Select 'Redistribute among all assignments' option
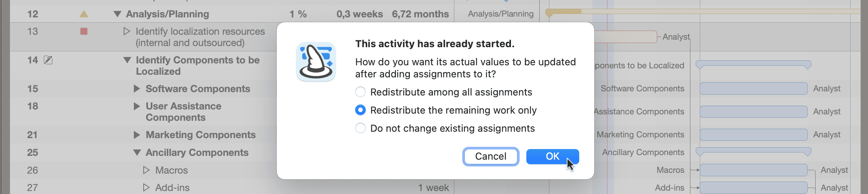 pyautogui.click(x=360, y=92)
